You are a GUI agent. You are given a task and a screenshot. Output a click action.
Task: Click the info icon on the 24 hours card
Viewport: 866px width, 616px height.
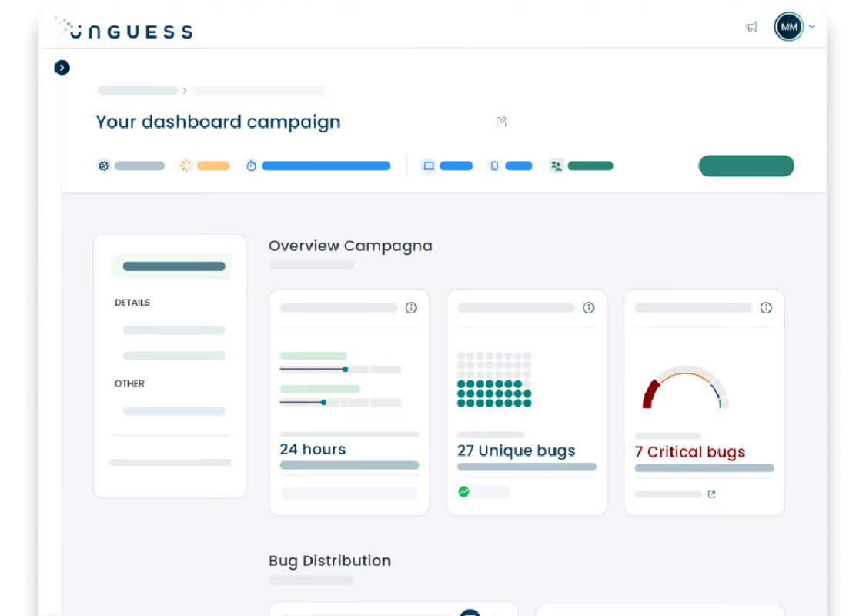pos(411,308)
